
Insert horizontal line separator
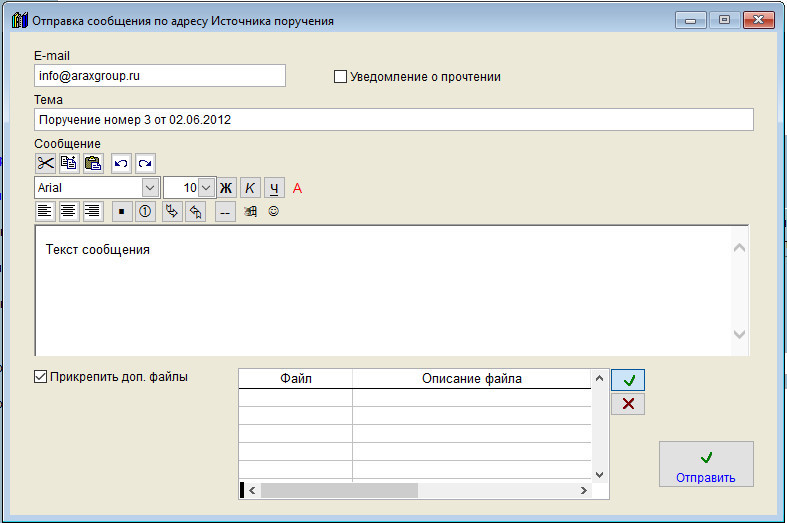pos(225,211)
